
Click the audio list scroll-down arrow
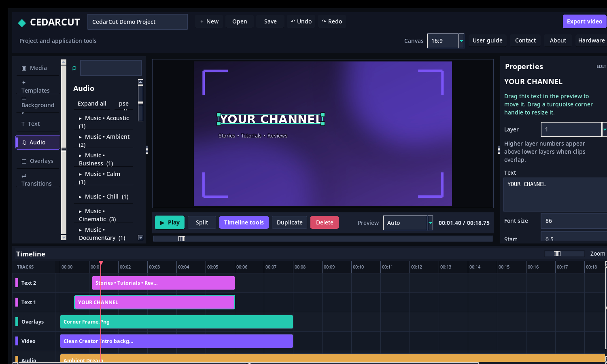[x=140, y=238]
